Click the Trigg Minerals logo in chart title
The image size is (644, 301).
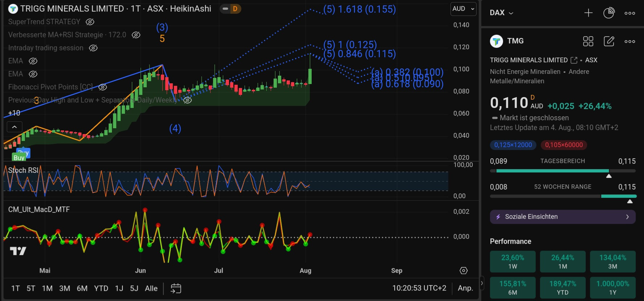tap(13, 9)
